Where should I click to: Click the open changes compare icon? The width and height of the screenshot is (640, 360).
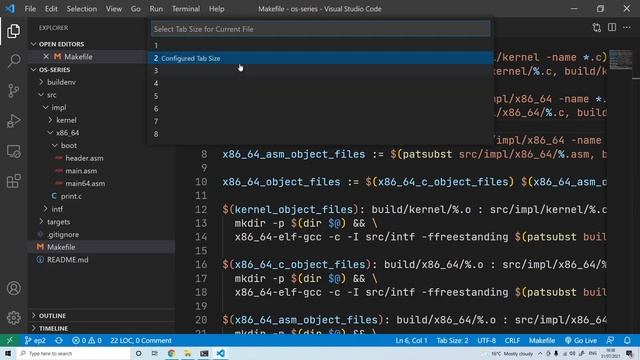tap(597, 28)
